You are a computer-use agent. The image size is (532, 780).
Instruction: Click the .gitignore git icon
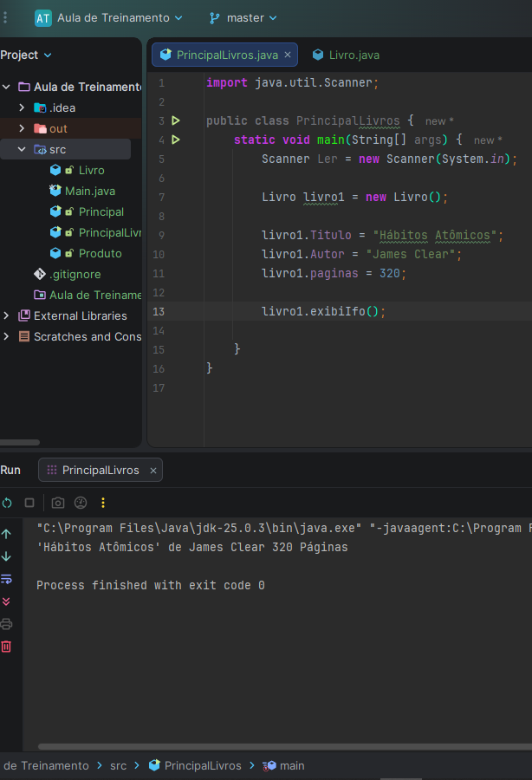(40, 274)
